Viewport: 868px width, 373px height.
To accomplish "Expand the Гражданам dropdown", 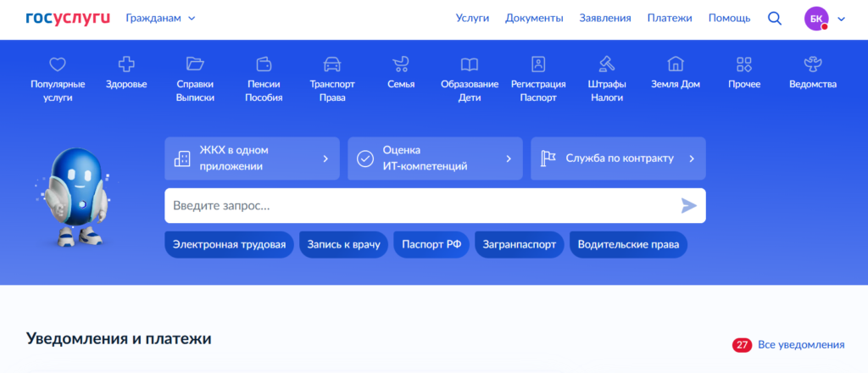I will click(160, 18).
